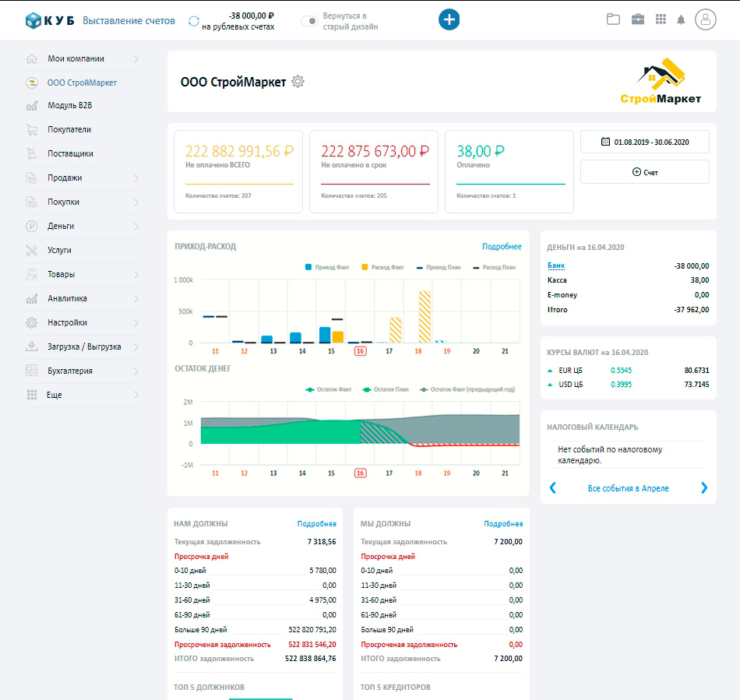Open the briefcase icon in the header
The height and width of the screenshot is (700, 740).
(x=638, y=19)
